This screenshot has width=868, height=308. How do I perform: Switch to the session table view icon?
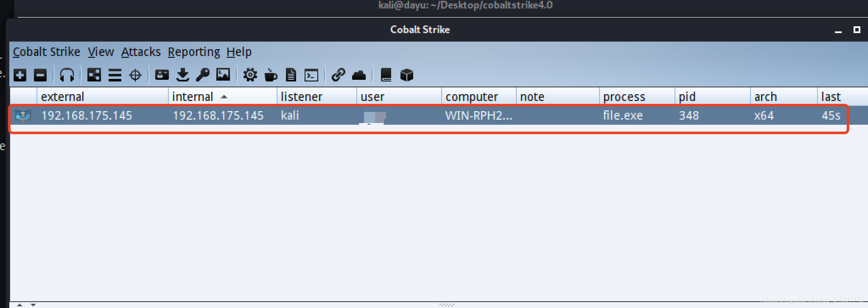115,75
